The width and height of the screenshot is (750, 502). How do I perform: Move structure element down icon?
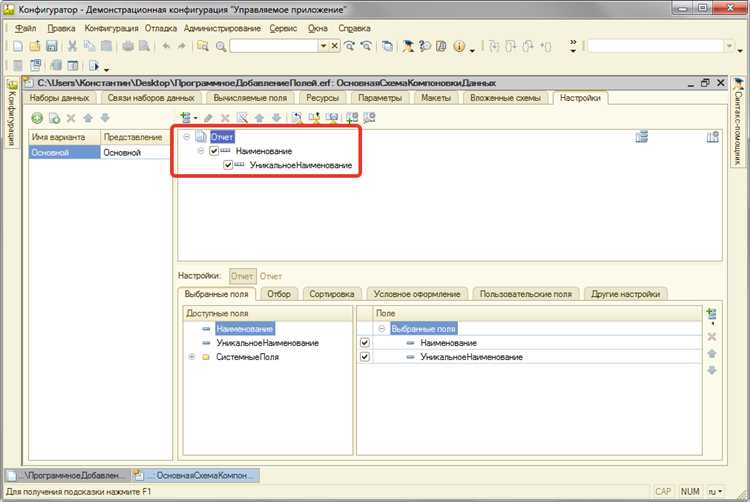point(276,118)
